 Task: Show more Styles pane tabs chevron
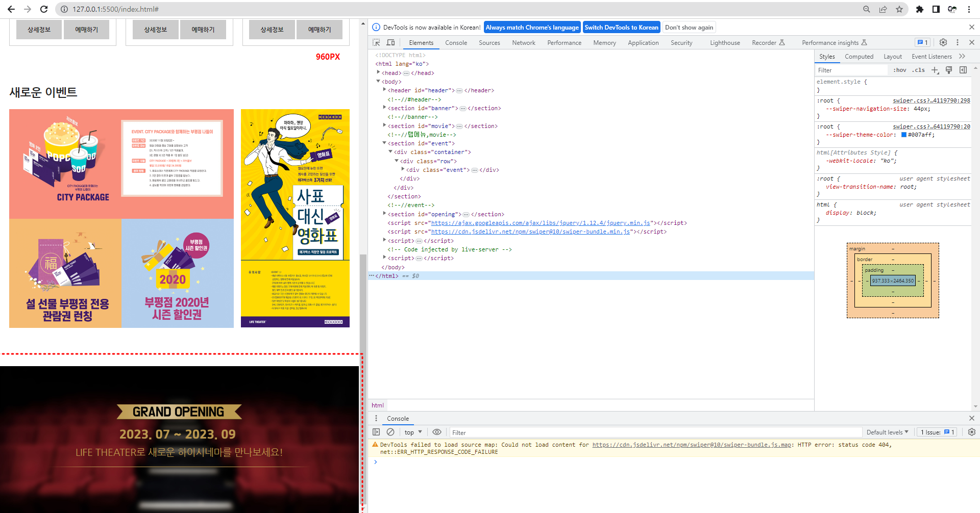pos(962,57)
